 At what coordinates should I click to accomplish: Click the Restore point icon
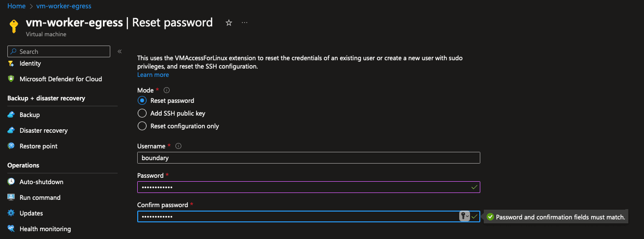point(11,146)
